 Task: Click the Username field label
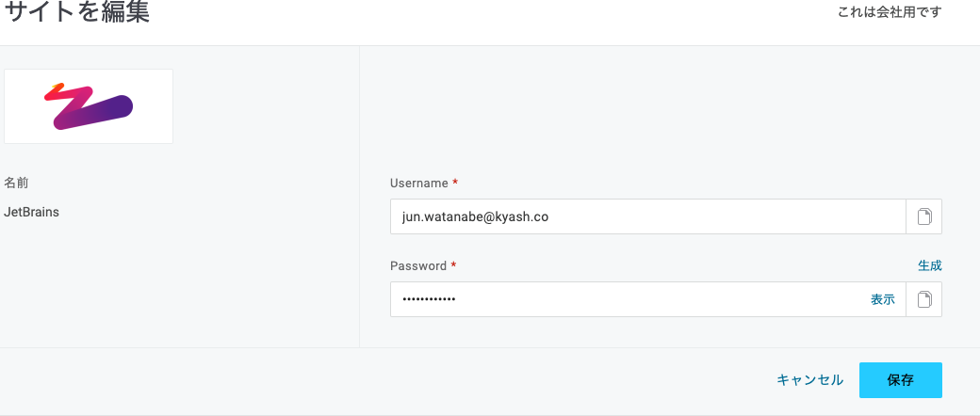click(418, 183)
